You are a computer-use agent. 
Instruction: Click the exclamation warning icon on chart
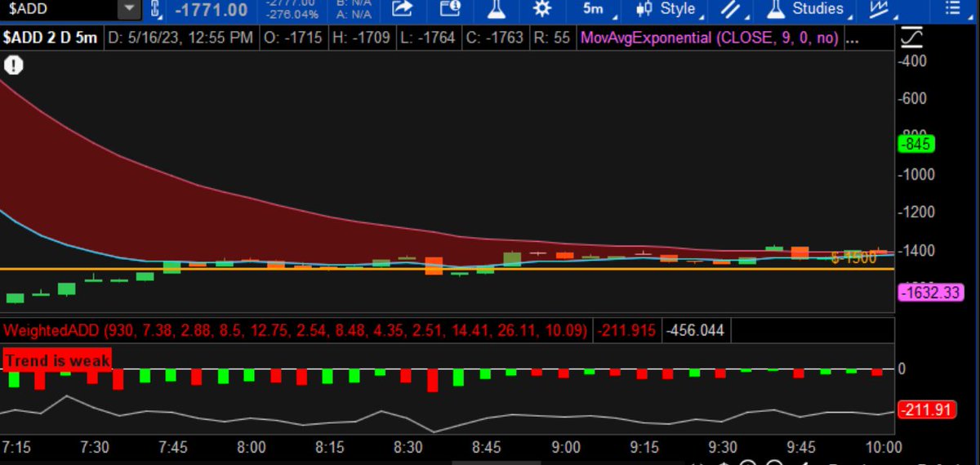pyautogui.click(x=14, y=65)
